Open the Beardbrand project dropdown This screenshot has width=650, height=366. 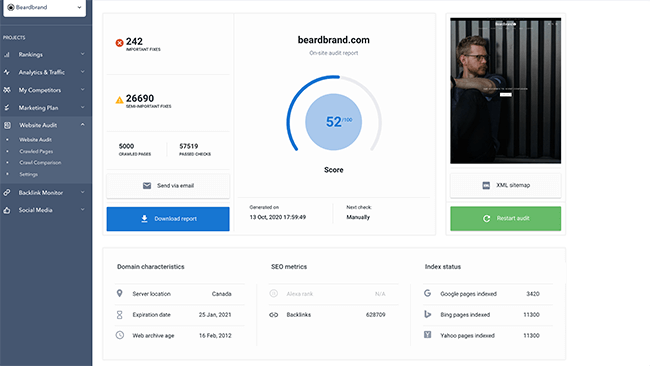click(x=44, y=7)
